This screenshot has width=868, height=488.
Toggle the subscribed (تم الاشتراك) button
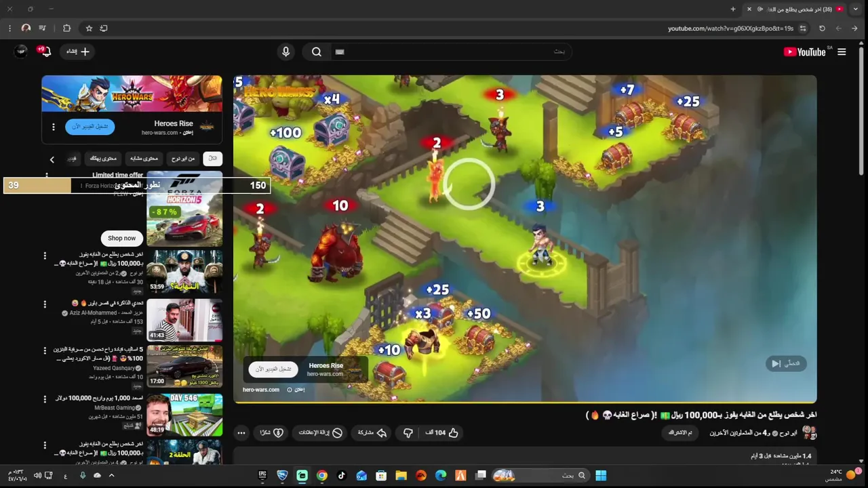(x=680, y=432)
